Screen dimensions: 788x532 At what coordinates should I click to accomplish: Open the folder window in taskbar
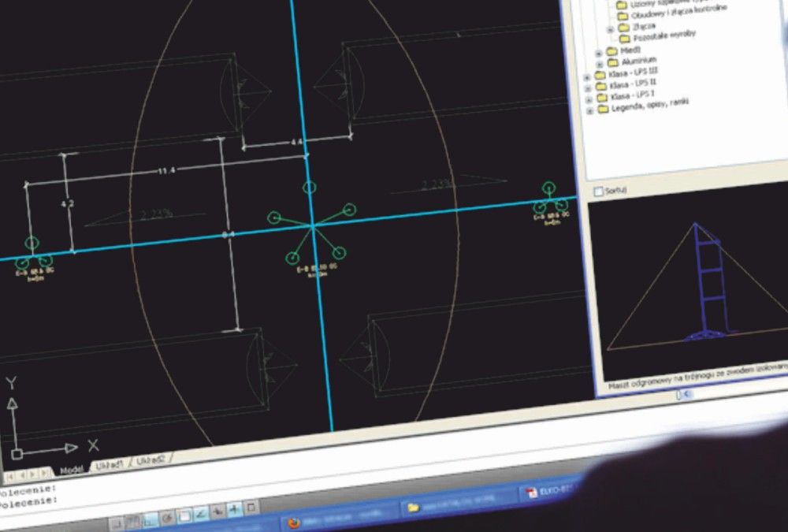coord(459,503)
